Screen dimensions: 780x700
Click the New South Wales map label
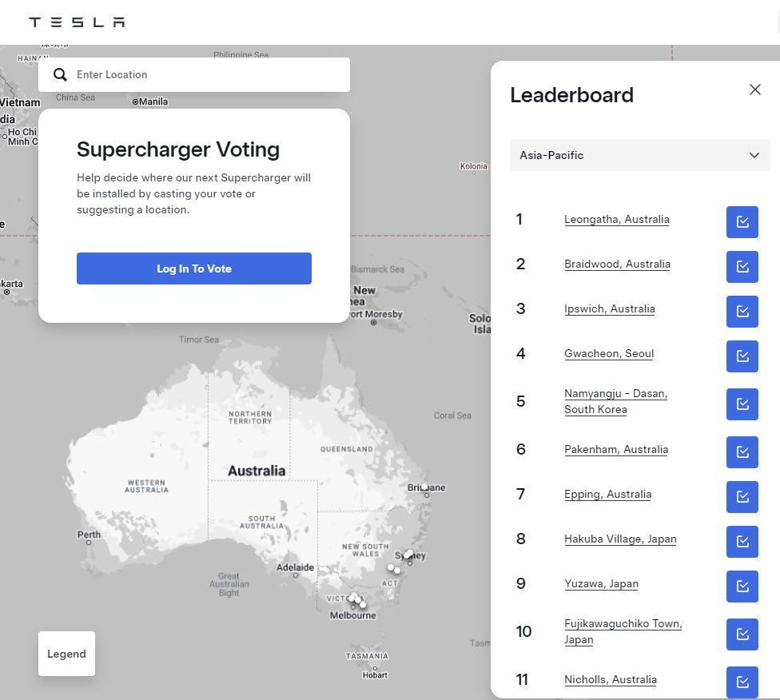[366, 550]
